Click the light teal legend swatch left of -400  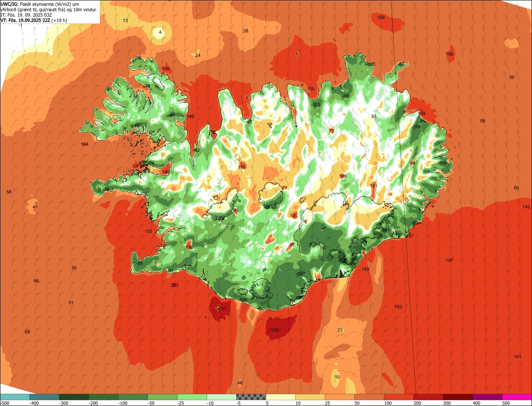point(15,397)
